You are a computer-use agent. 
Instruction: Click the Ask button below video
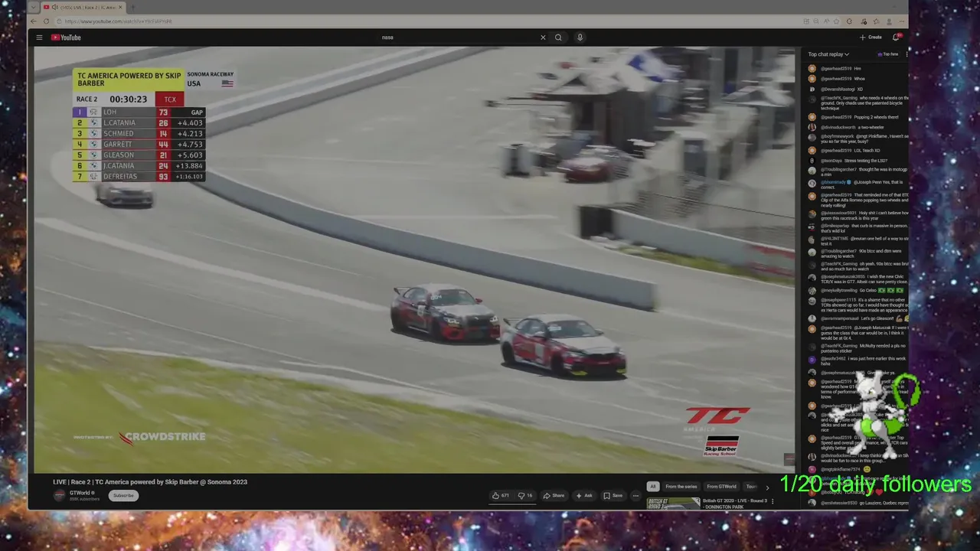[x=584, y=495]
